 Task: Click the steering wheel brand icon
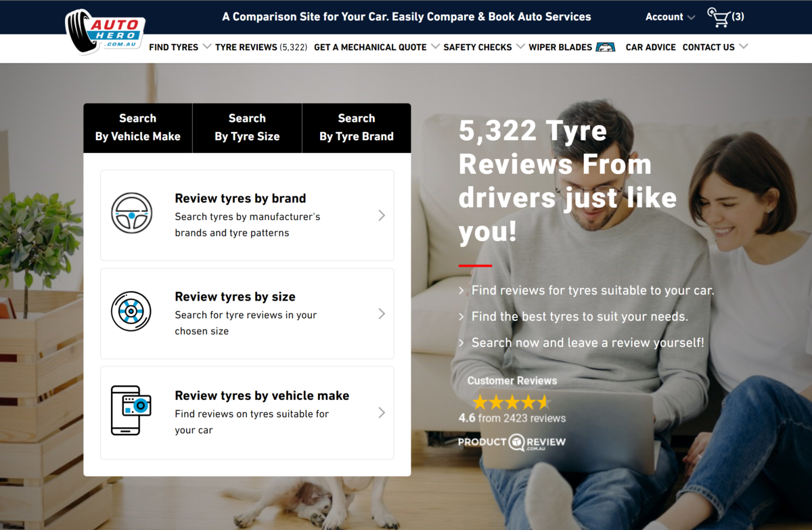(x=131, y=213)
